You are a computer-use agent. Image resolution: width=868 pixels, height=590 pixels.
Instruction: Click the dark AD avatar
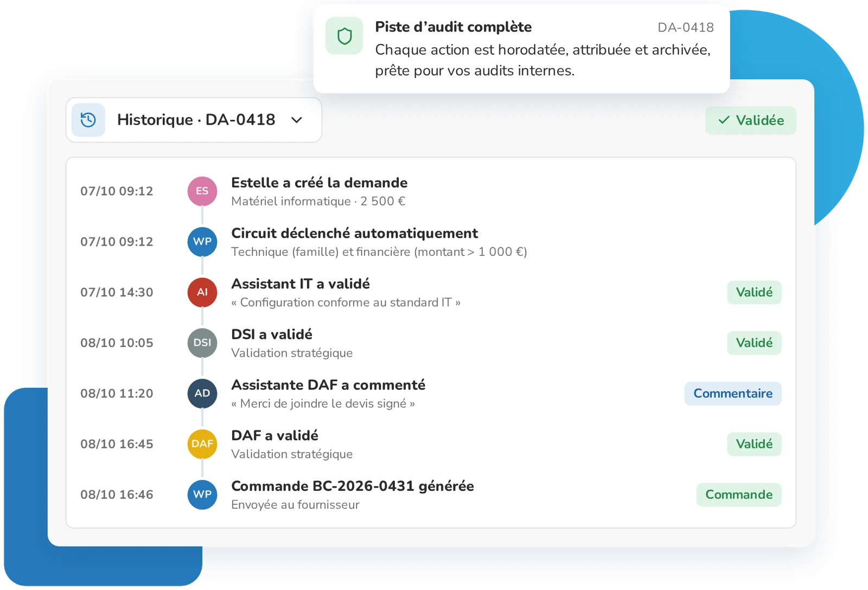pyautogui.click(x=202, y=393)
